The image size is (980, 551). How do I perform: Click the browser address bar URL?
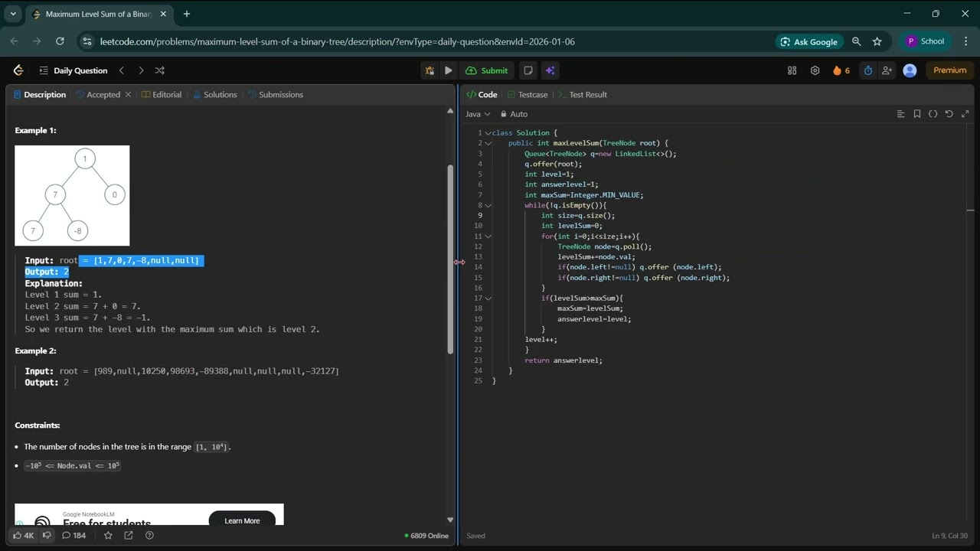[x=337, y=41]
